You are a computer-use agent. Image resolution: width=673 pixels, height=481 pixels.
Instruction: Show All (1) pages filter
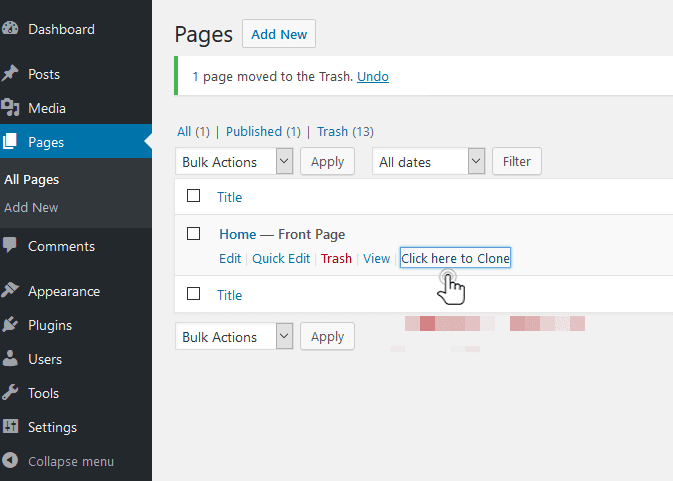(193, 131)
